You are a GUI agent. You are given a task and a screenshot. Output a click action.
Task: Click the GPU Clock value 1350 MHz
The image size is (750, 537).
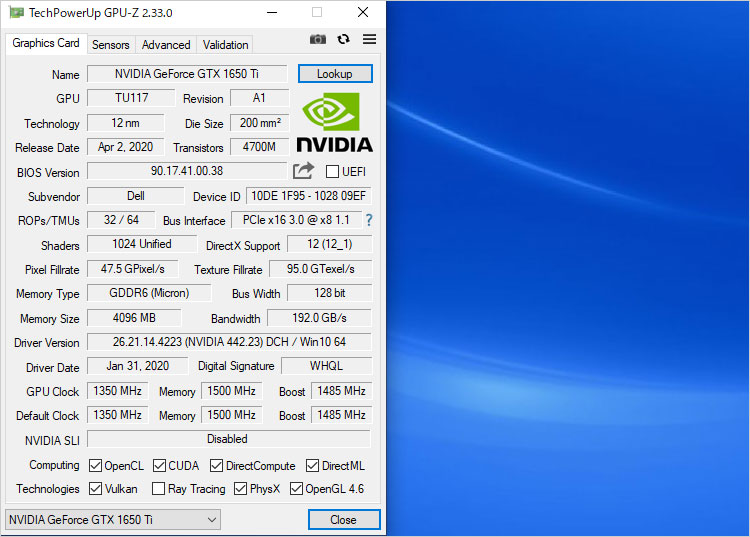tap(118, 391)
